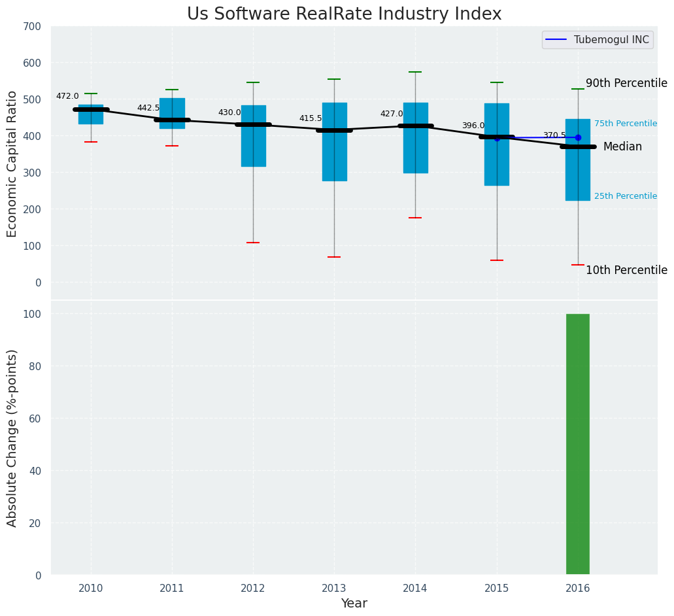The height and width of the screenshot is (616, 674).
Task: Click the chart title Us Software RealRate Industry Index
Action: coord(344,14)
